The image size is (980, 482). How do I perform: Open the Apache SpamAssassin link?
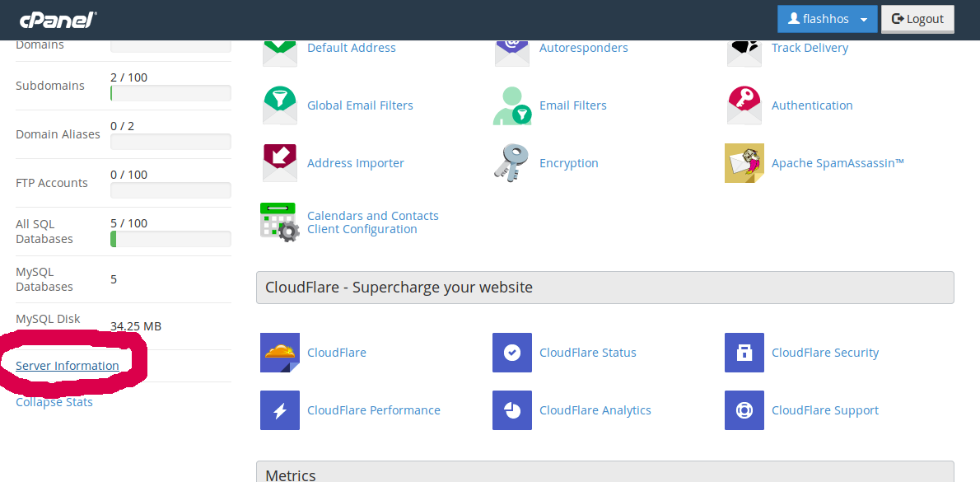tap(838, 163)
